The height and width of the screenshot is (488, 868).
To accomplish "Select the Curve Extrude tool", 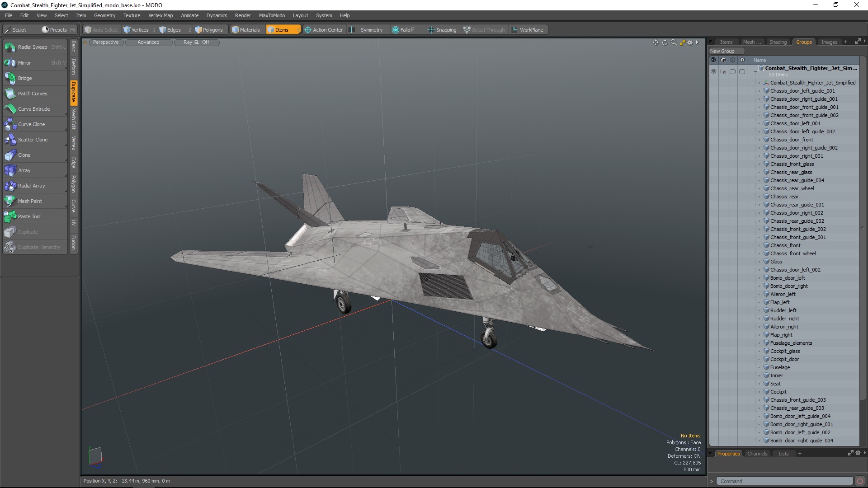I will click(34, 109).
